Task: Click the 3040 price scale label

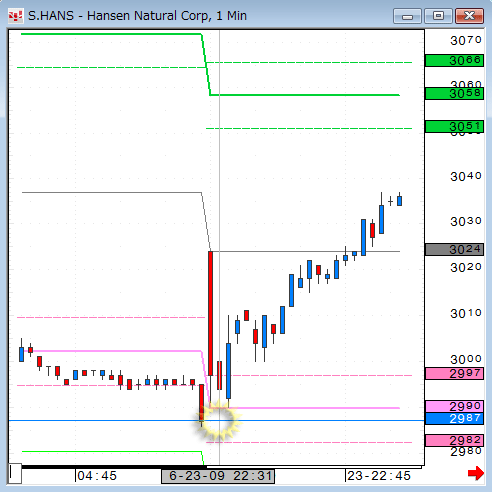Action: point(466,176)
